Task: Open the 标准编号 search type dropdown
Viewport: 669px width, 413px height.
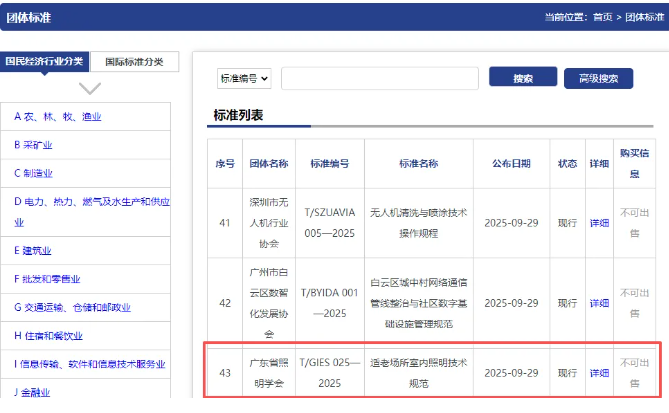Action: (x=243, y=79)
